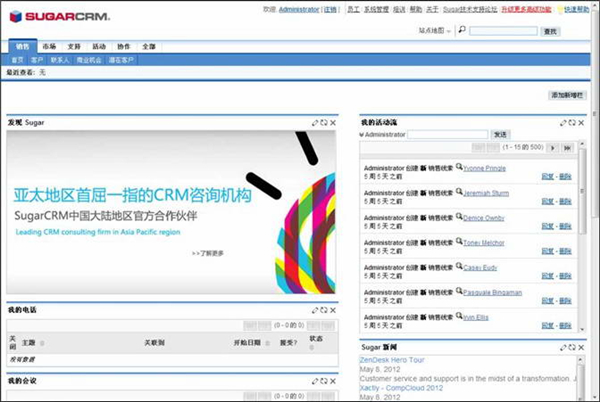This screenshot has width=600, height=402.
Task: Open the 活动 module tab
Action: pos(99,47)
